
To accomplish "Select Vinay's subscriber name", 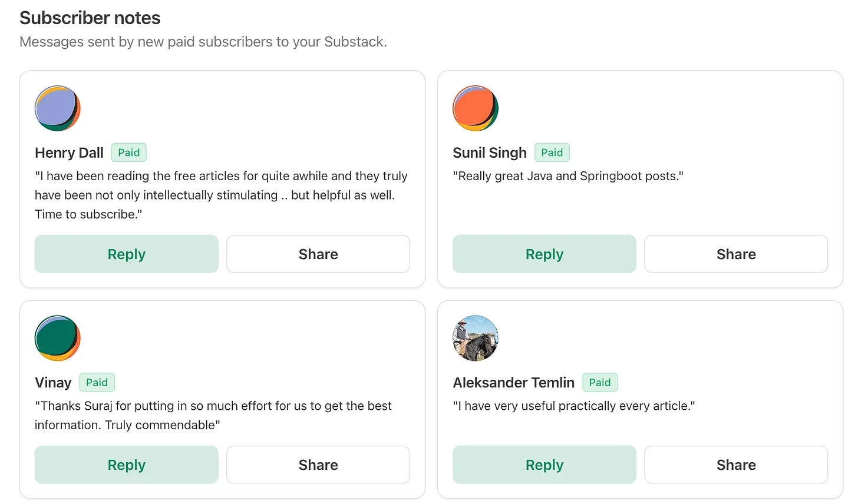I will click(53, 383).
